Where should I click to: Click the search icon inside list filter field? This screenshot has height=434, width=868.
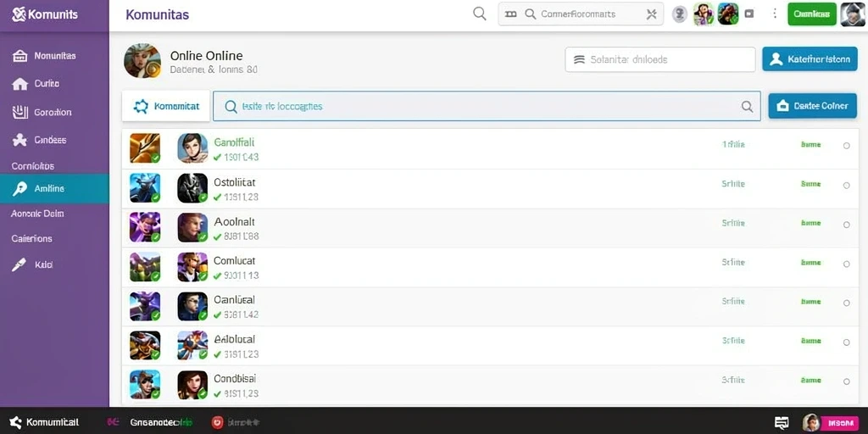pyautogui.click(x=747, y=107)
